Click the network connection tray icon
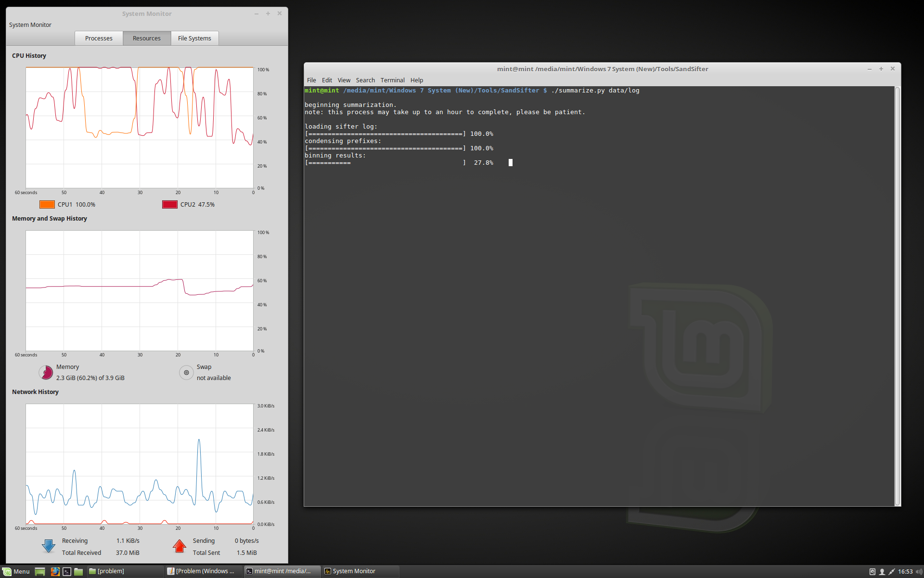The image size is (924, 578). coord(892,571)
